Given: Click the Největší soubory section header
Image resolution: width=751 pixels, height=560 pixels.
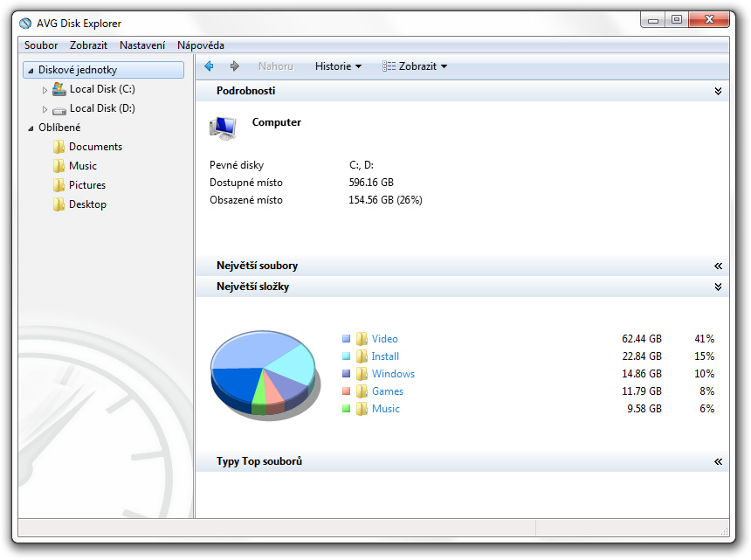Looking at the screenshot, I should coord(462,266).
